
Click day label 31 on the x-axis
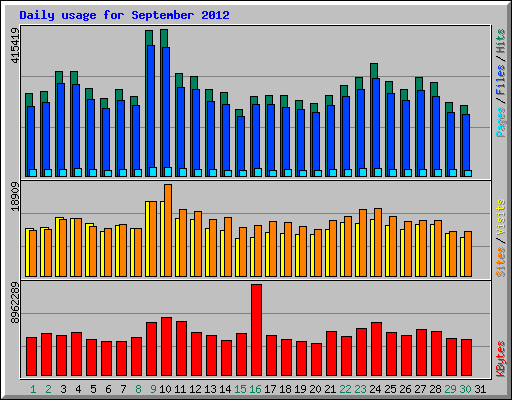480,389
